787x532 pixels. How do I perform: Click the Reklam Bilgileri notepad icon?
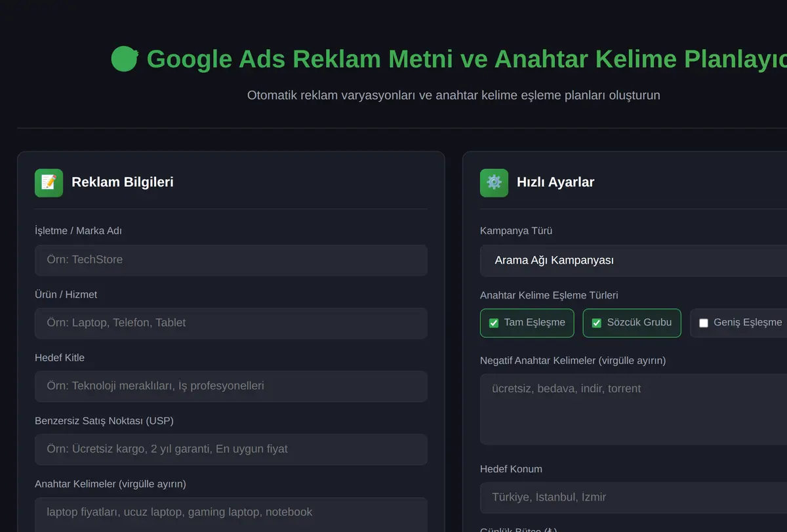pos(49,182)
